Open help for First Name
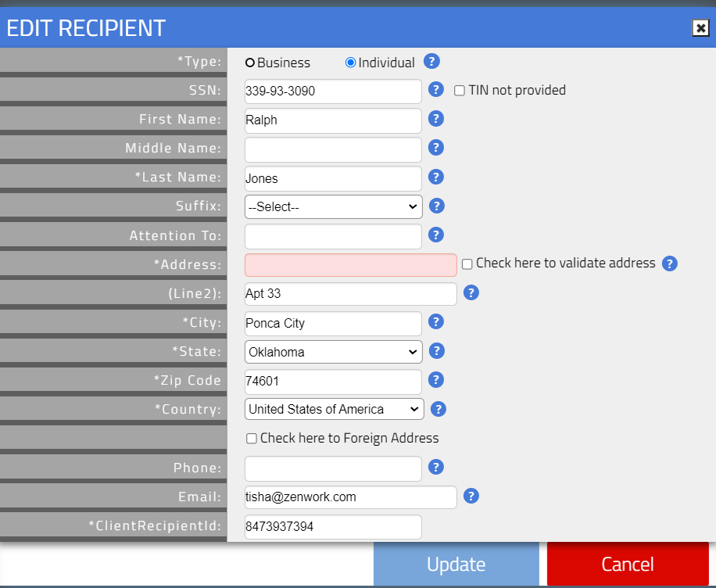 click(x=435, y=119)
